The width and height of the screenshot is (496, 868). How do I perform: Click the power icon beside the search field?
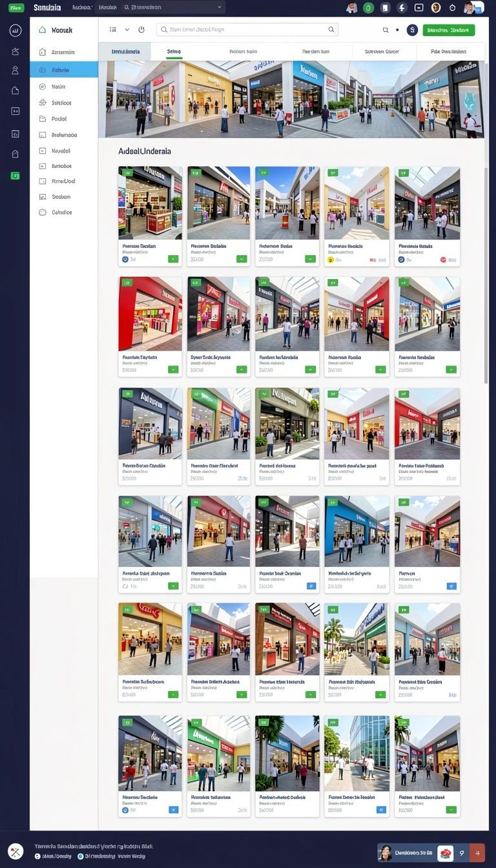pyautogui.click(x=141, y=30)
